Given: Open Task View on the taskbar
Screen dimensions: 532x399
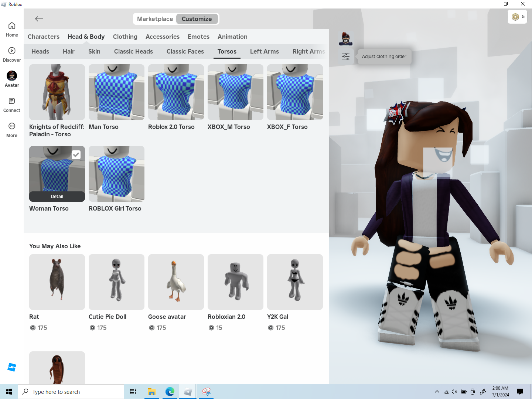Looking at the screenshot, I should 133,392.
